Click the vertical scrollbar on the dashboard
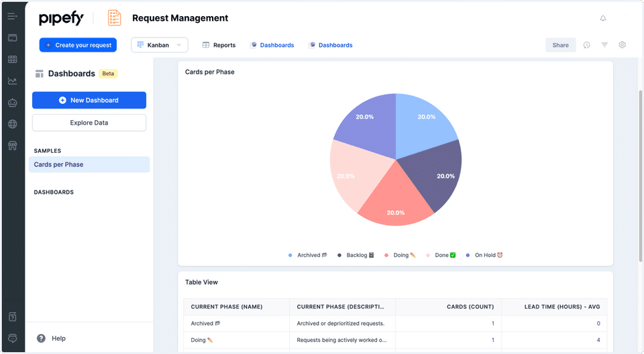 pos(640,176)
